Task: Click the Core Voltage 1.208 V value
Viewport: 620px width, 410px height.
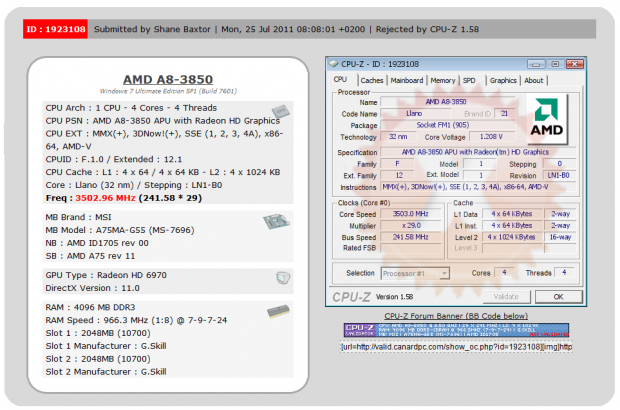Action: (x=491, y=136)
